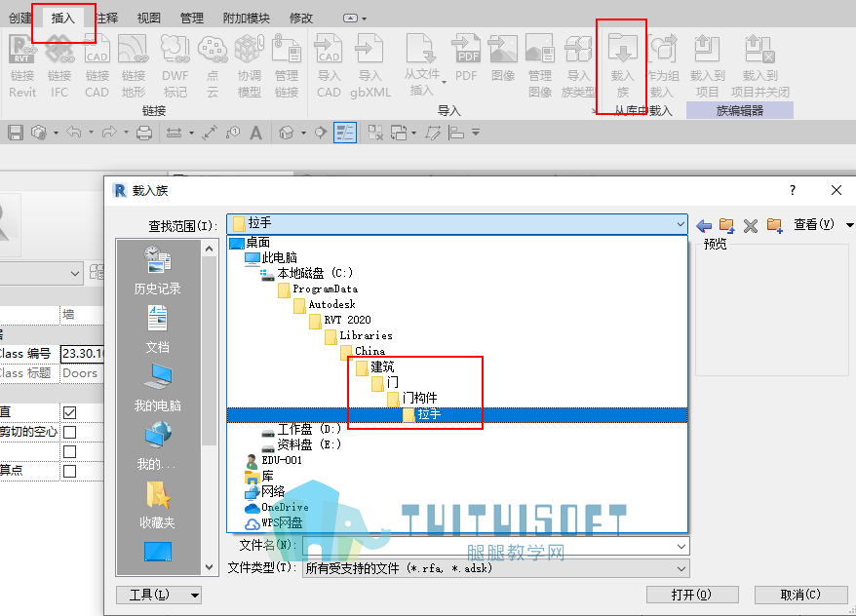Click the Link IFC (链接 IFC) icon
This screenshot has height=616, width=856.
coord(59,65)
